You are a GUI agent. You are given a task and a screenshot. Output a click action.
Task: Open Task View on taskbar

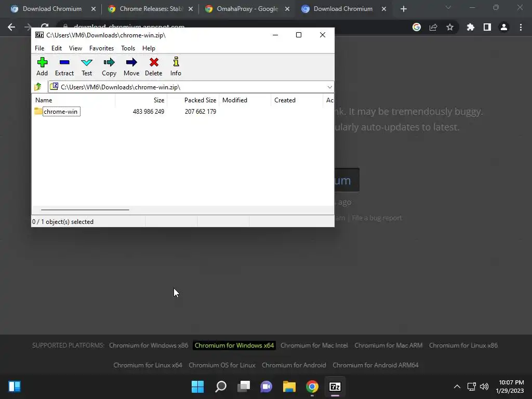point(244,387)
